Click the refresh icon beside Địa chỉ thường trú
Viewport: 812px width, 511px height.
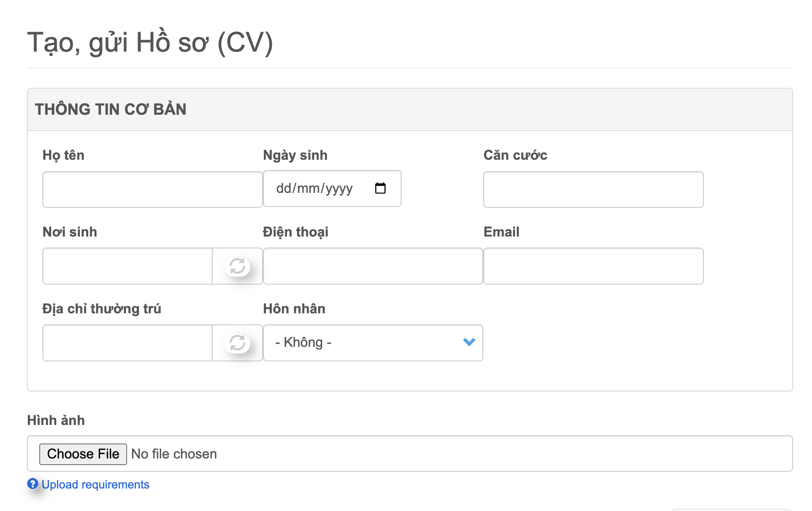coord(237,343)
